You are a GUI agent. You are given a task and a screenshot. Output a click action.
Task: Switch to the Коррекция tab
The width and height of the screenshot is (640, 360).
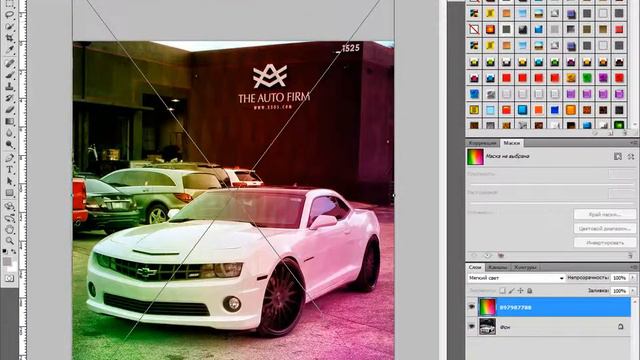[482, 143]
